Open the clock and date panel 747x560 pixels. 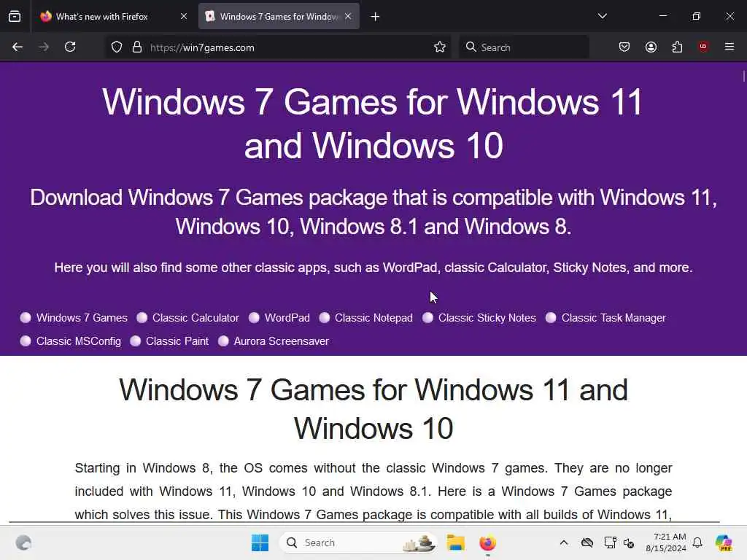[665, 542]
